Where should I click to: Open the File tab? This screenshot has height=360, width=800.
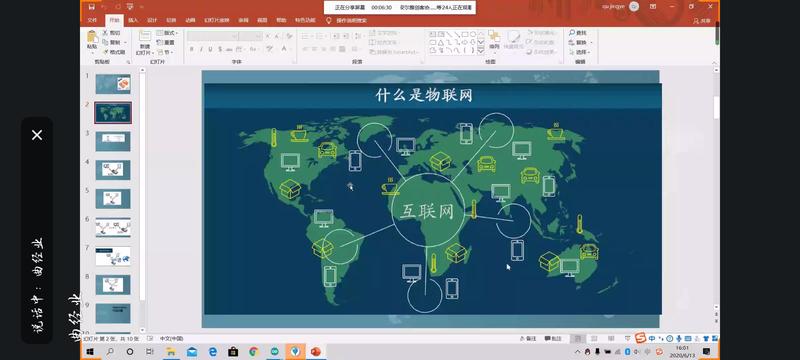click(92, 20)
